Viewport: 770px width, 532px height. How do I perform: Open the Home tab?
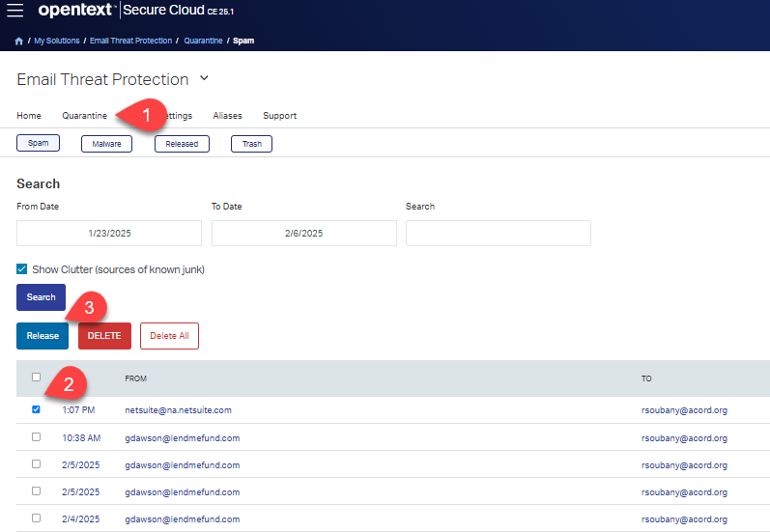point(29,116)
